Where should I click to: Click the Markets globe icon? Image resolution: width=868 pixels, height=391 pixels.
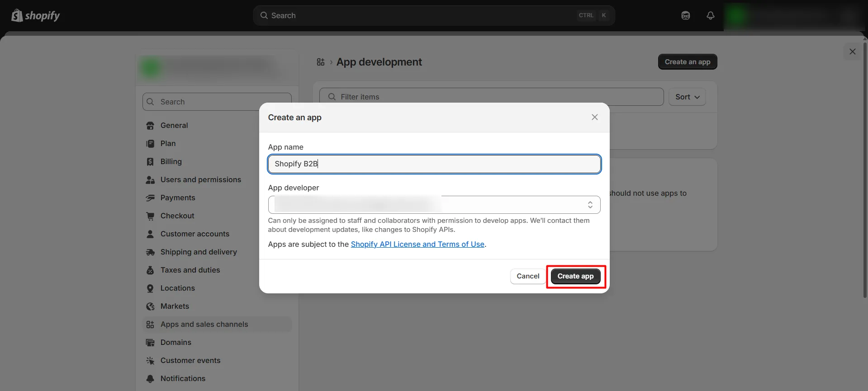[150, 306]
